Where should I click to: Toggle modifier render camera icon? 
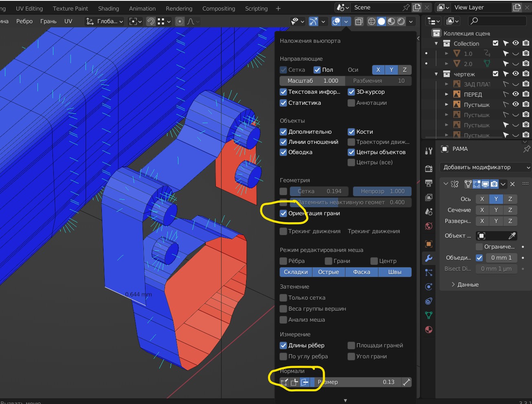pos(494,184)
